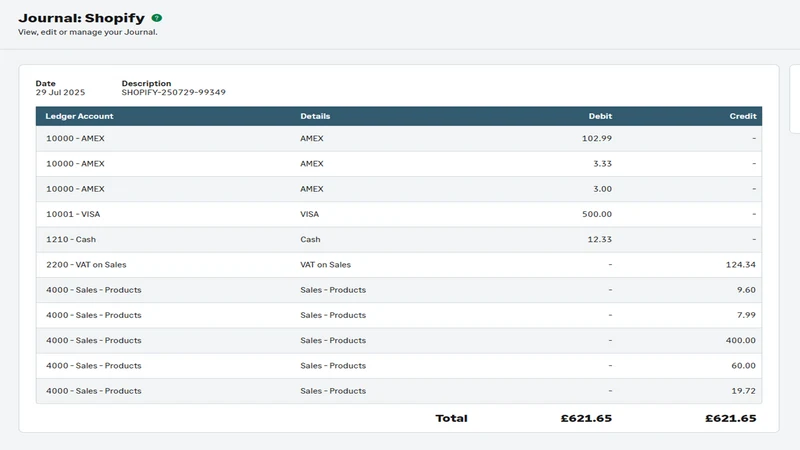This screenshot has width=800, height=450.
Task: Select 4000 - Sales - Products in the 400.00 row
Action: (x=93, y=340)
